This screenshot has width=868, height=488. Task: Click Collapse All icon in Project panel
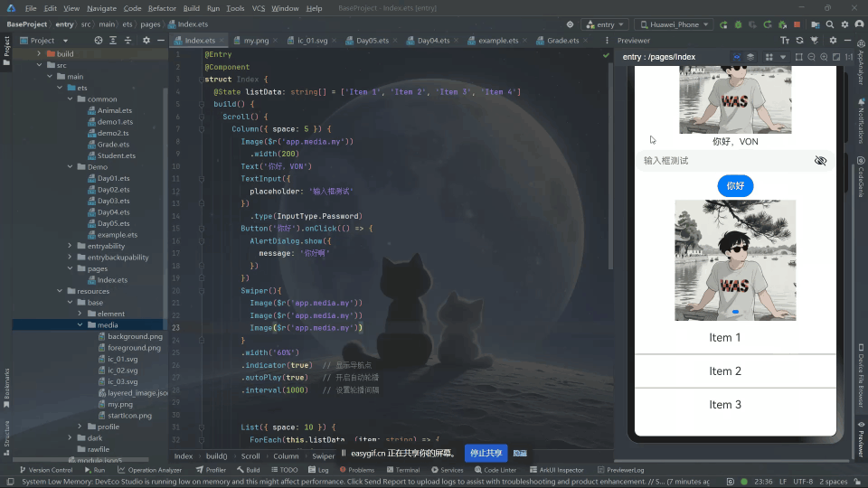click(127, 41)
